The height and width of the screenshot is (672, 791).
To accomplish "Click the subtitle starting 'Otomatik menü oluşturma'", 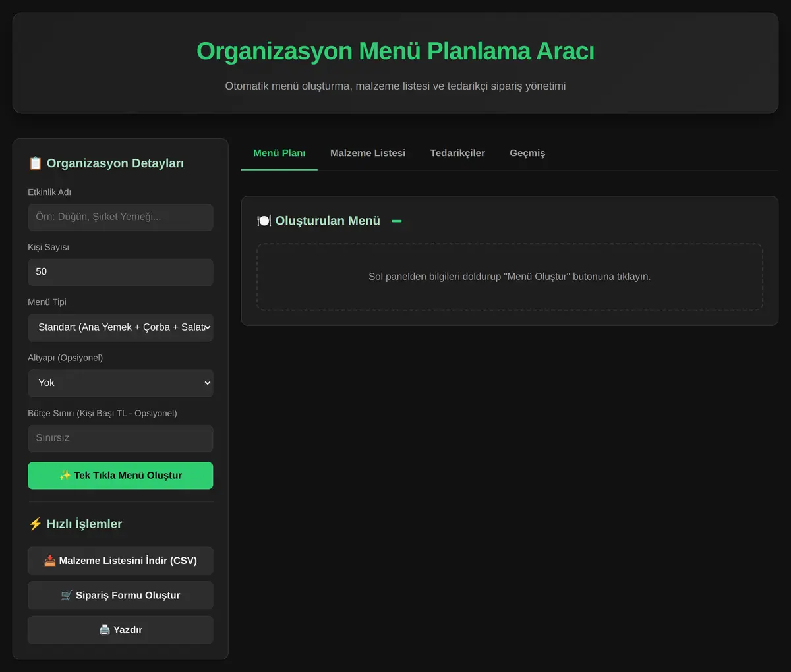I will (395, 86).
